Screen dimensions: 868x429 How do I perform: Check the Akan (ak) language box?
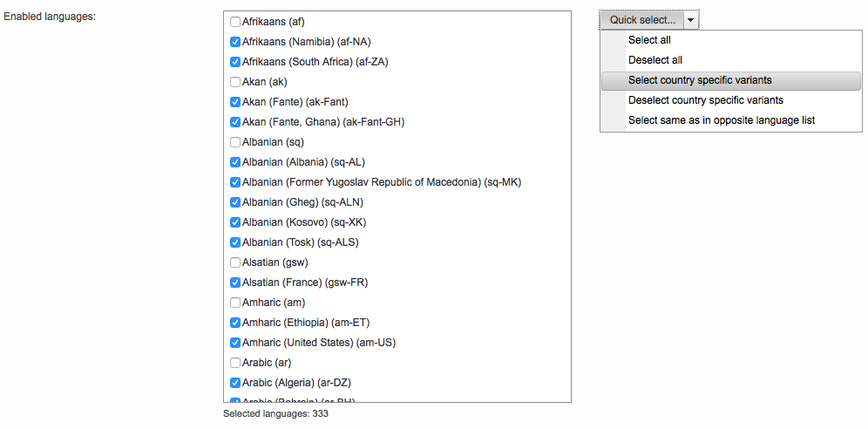click(x=235, y=82)
